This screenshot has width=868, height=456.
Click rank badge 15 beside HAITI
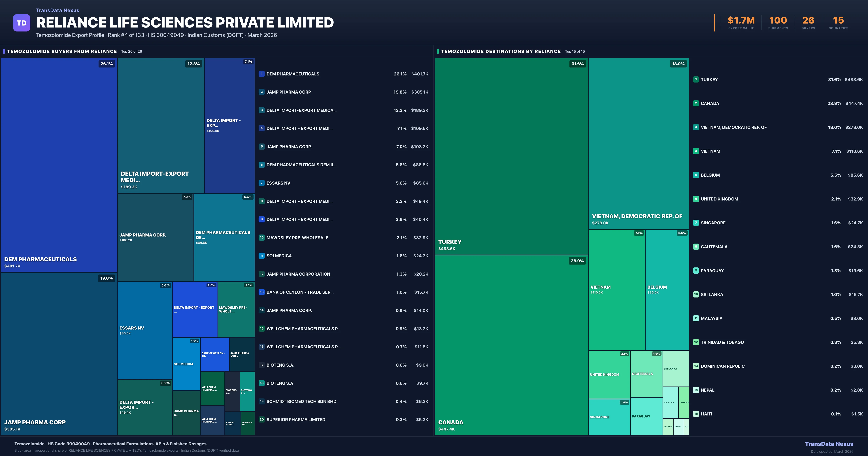tap(696, 414)
